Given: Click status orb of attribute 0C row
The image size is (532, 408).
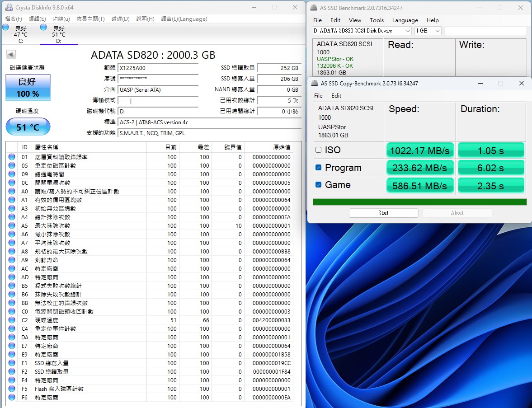Looking at the screenshot, I should (x=12, y=183).
